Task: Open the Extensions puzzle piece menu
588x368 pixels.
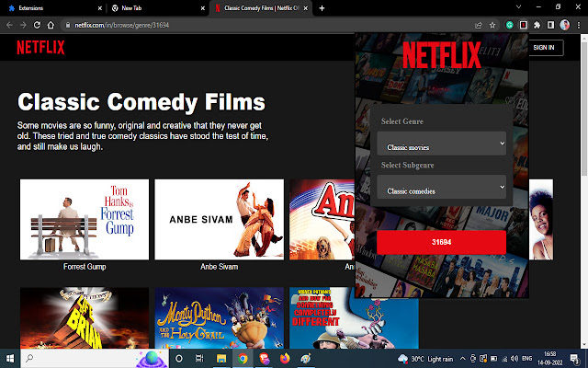Action: (x=537, y=25)
